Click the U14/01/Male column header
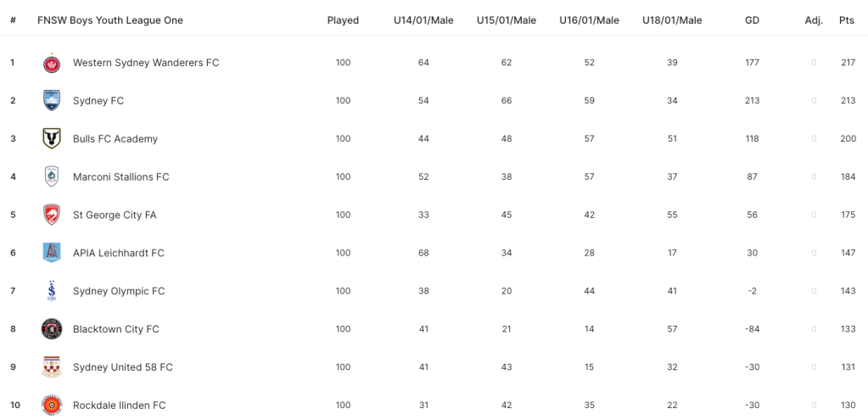Viewport: 868px width, 420px height. pyautogui.click(x=423, y=20)
